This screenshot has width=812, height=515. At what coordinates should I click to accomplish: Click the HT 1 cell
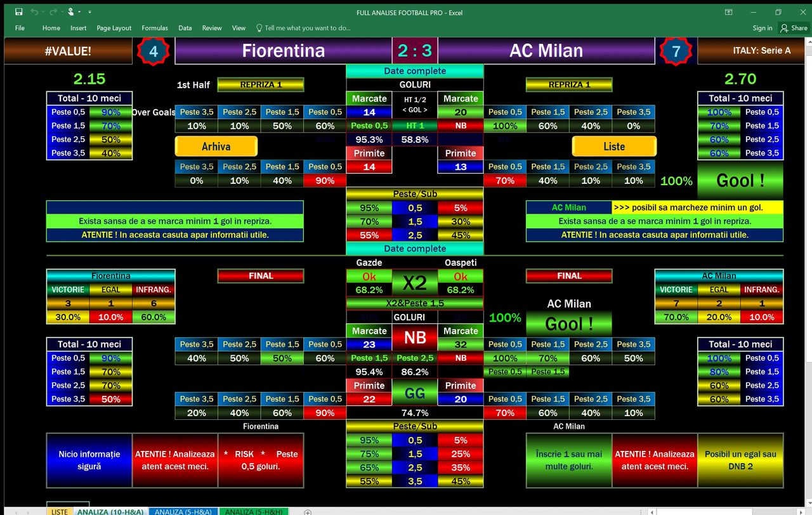[x=415, y=126]
